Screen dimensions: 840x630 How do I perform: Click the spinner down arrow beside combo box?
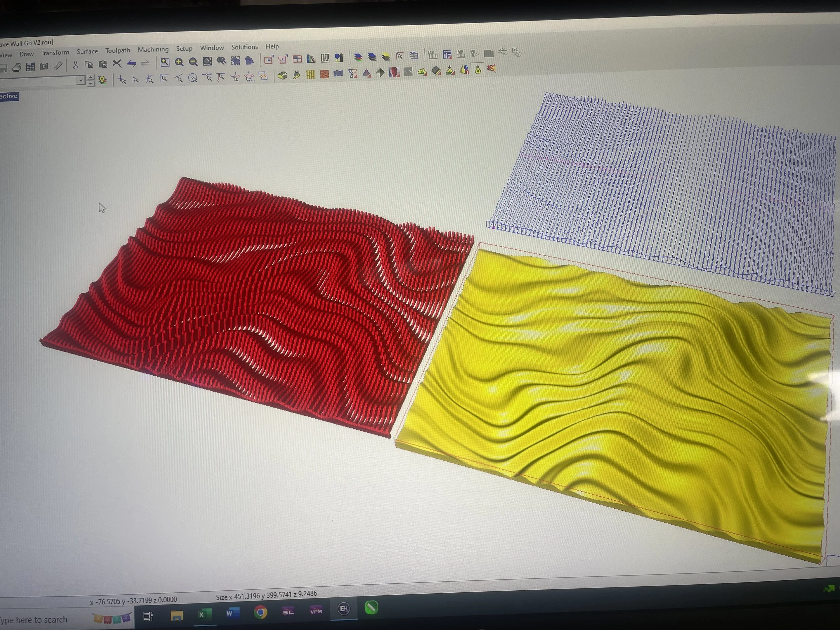pos(90,83)
